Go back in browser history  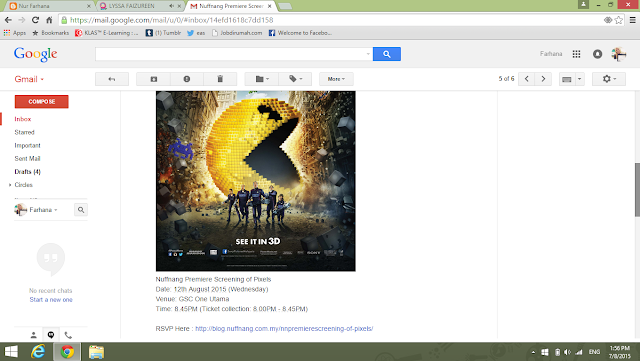(8, 20)
